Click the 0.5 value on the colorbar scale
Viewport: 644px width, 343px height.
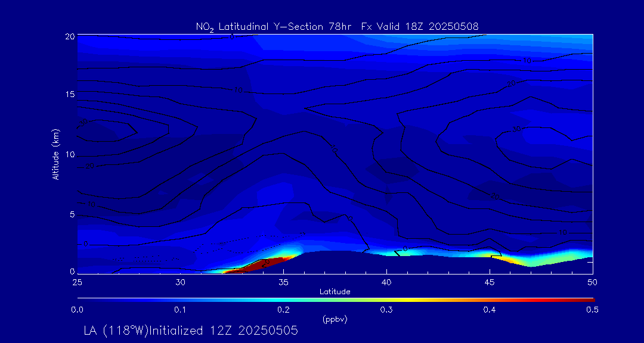point(592,310)
